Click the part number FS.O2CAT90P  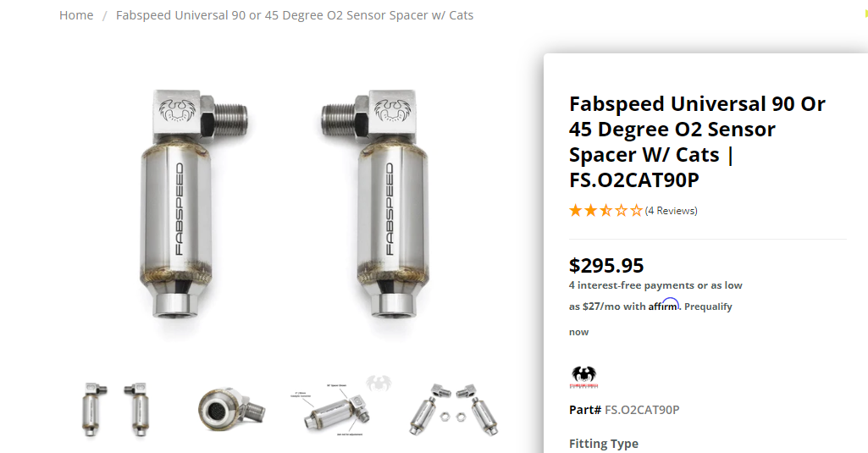tap(642, 411)
